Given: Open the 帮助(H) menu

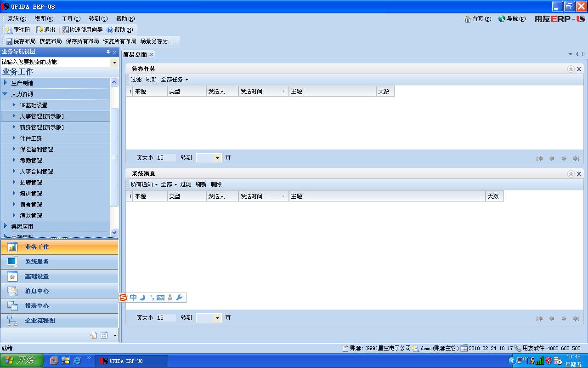Looking at the screenshot, I should pyautogui.click(x=125, y=19).
